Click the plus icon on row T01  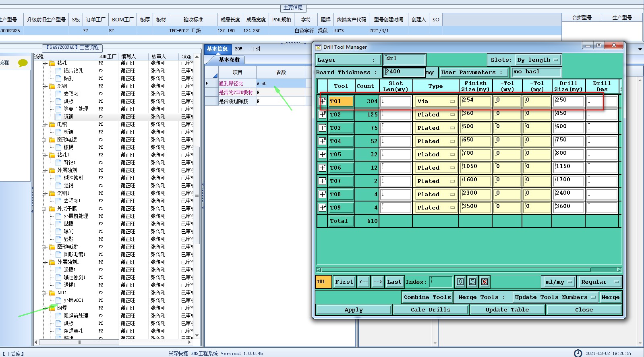[323, 101]
